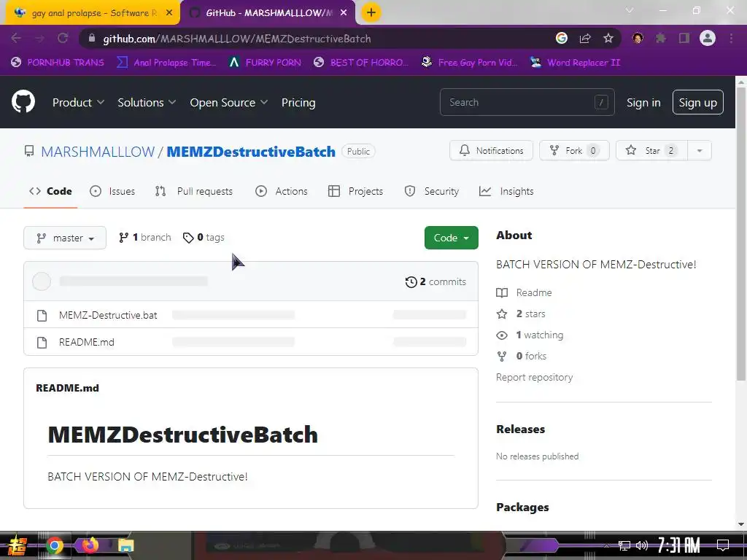Click the Readme link in About
This screenshot has height=560, width=747.
click(x=524, y=292)
